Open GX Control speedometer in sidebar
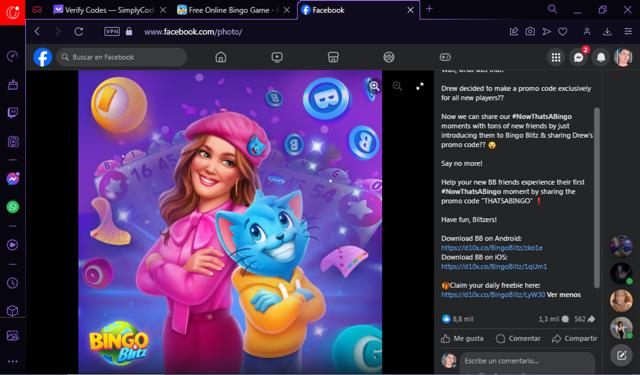This screenshot has height=375, width=640. 13,56
